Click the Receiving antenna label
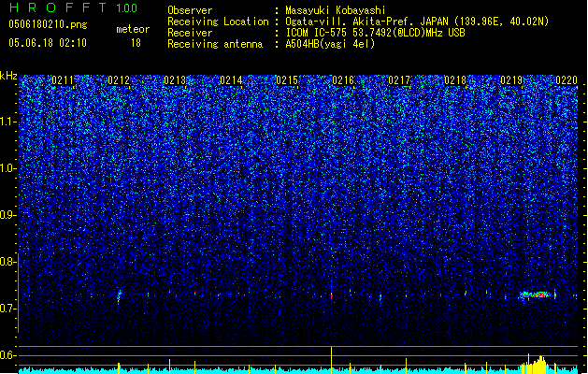The image size is (588, 374). tap(215, 44)
